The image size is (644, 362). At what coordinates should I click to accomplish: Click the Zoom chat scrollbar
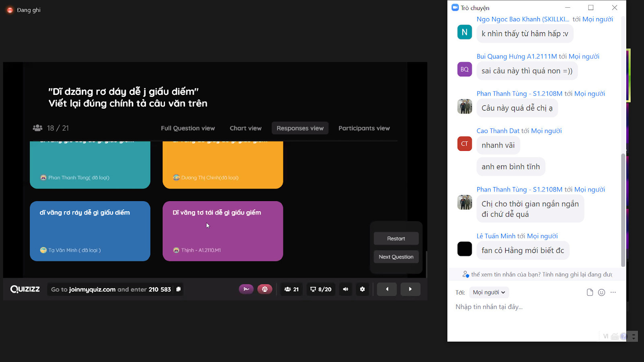pyautogui.click(x=623, y=209)
